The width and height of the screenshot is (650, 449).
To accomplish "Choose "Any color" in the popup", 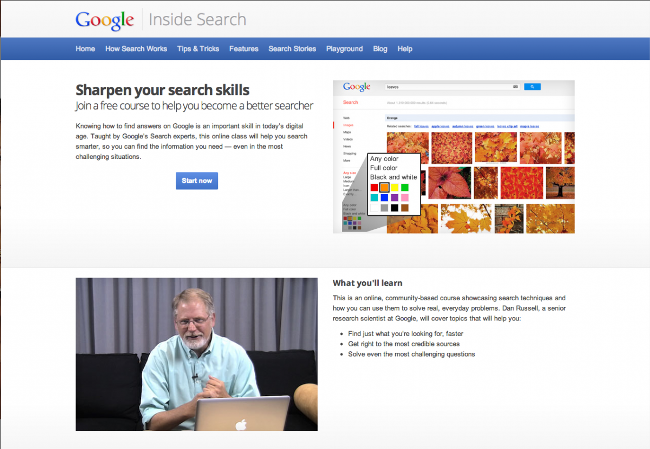I will (384, 159).
